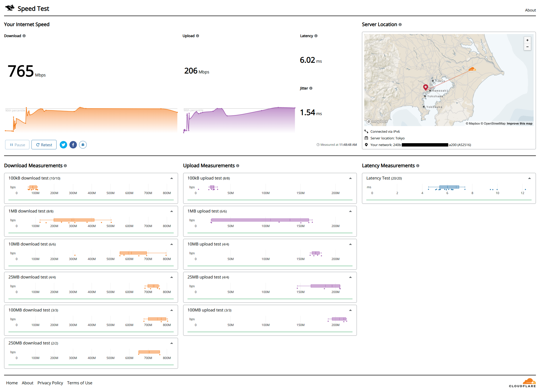Collapse the 10MB upload test panel
540x392 pixels.
pos(350,244)
